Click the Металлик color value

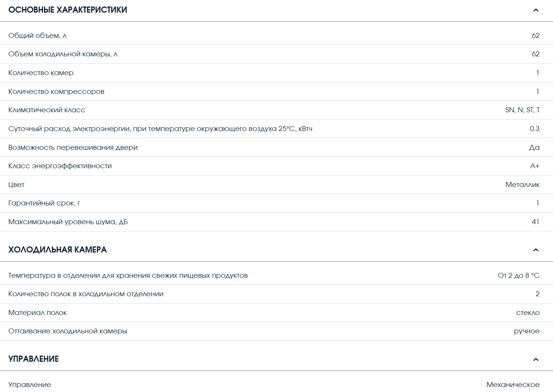pos(522,185)
